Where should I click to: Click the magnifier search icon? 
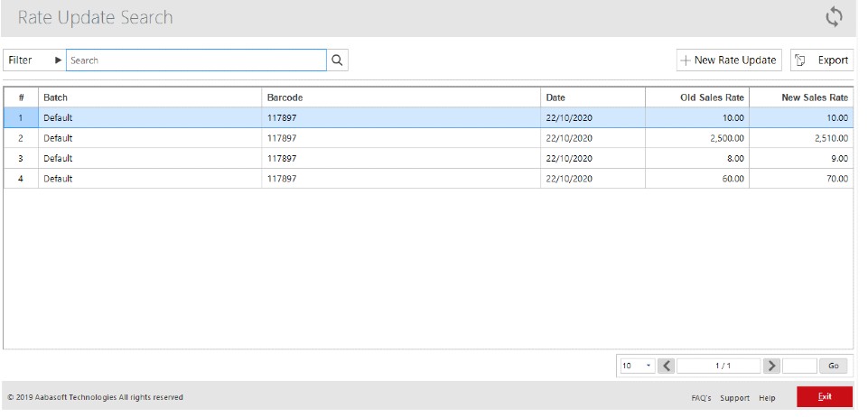337,60
